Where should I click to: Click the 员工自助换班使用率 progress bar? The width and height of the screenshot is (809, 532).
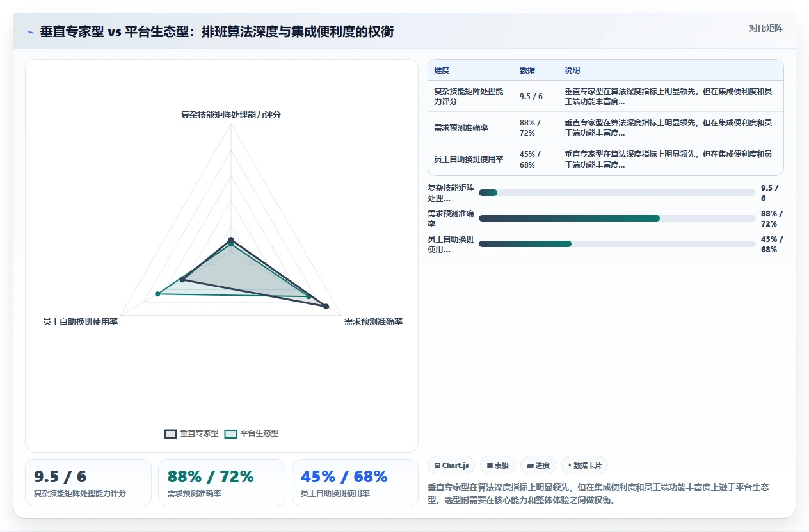coord(617,244)
